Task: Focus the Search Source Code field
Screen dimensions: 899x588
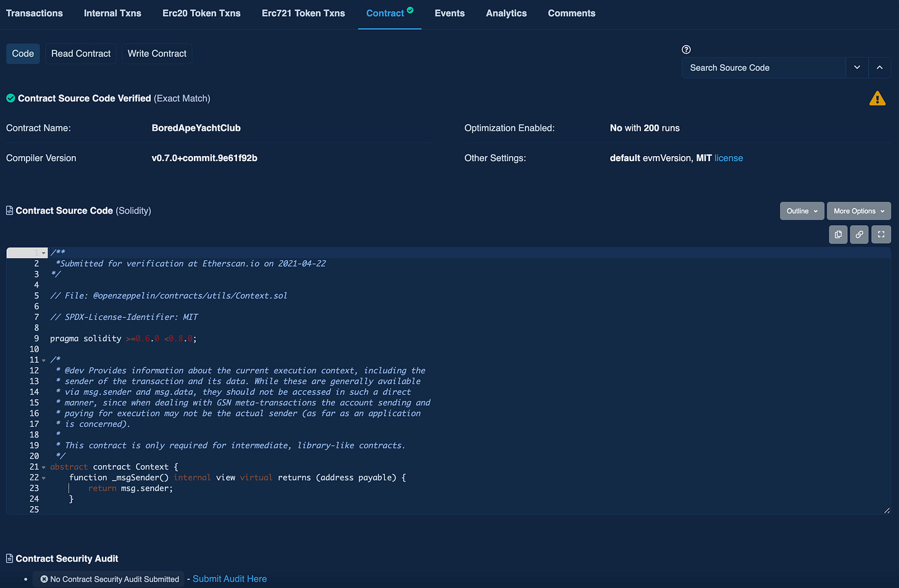Action: (763, 68)
